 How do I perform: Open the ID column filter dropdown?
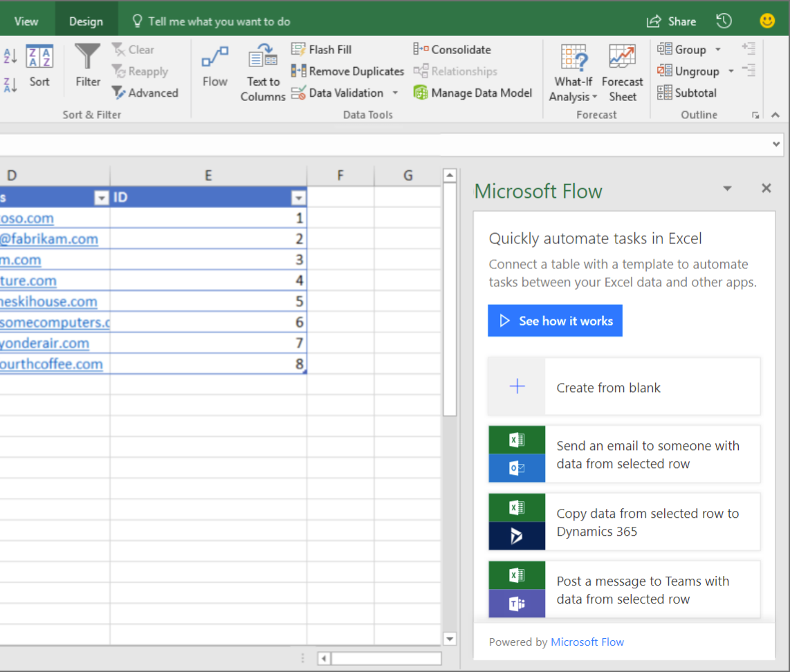coord(298,198)
